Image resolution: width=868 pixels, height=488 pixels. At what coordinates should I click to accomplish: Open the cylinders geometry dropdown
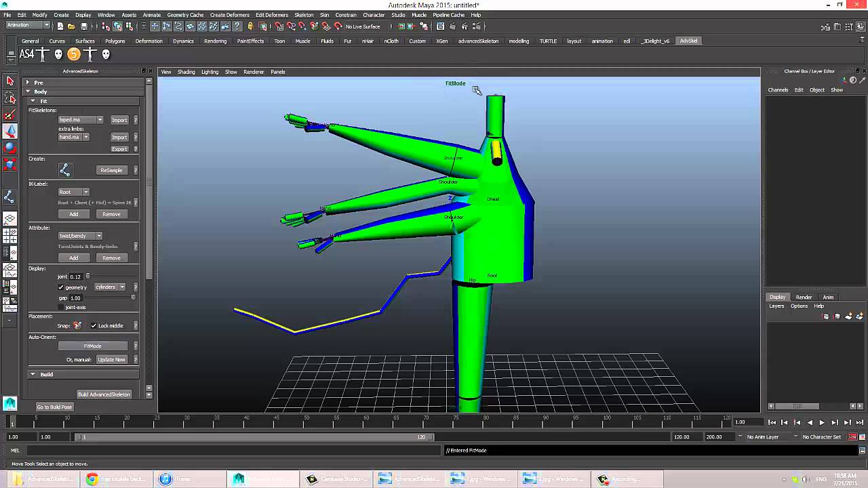point(110,287)
